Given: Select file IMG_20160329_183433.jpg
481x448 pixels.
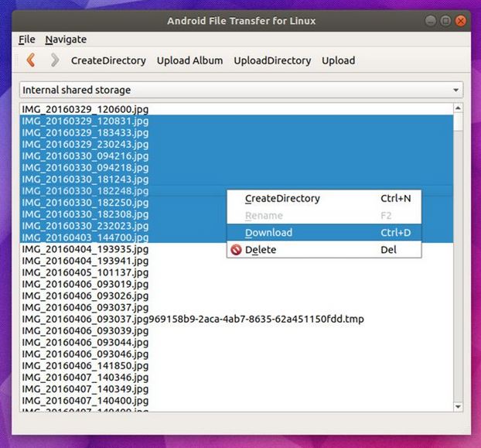Looking at the screenshot, I should 236,132.
